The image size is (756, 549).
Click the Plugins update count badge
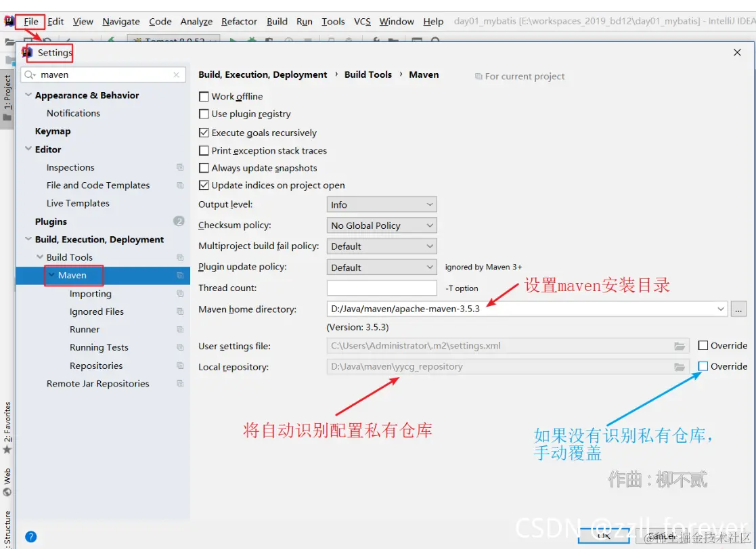click(179, 221)
